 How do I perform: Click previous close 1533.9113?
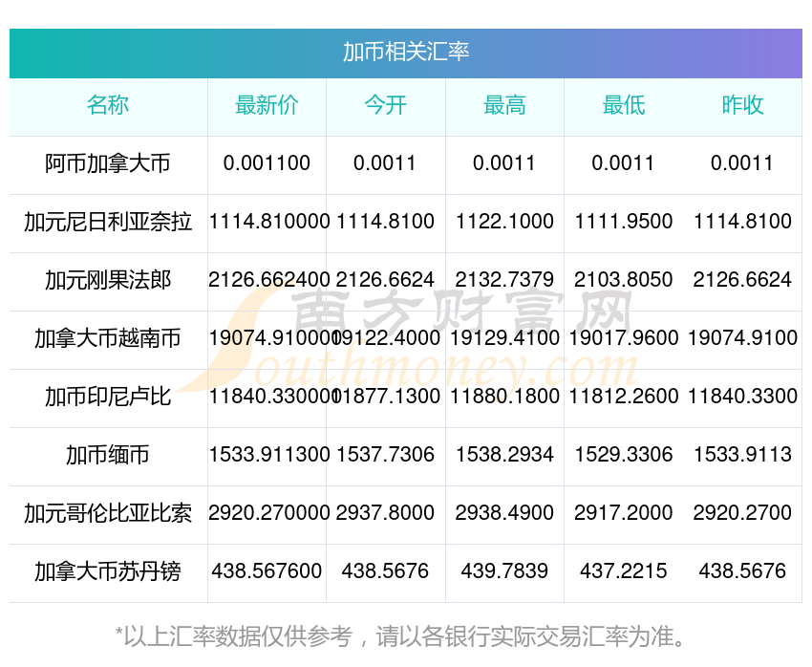[x=742, y=455]
